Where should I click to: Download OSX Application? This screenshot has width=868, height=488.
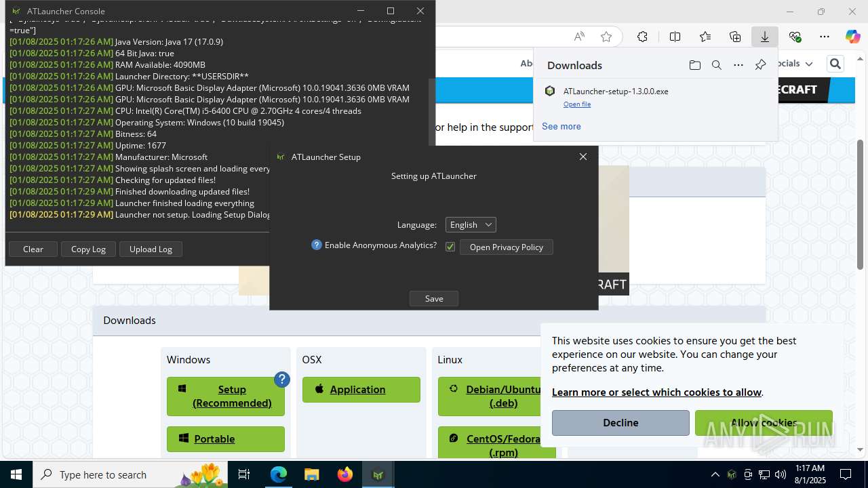(361, 390)
